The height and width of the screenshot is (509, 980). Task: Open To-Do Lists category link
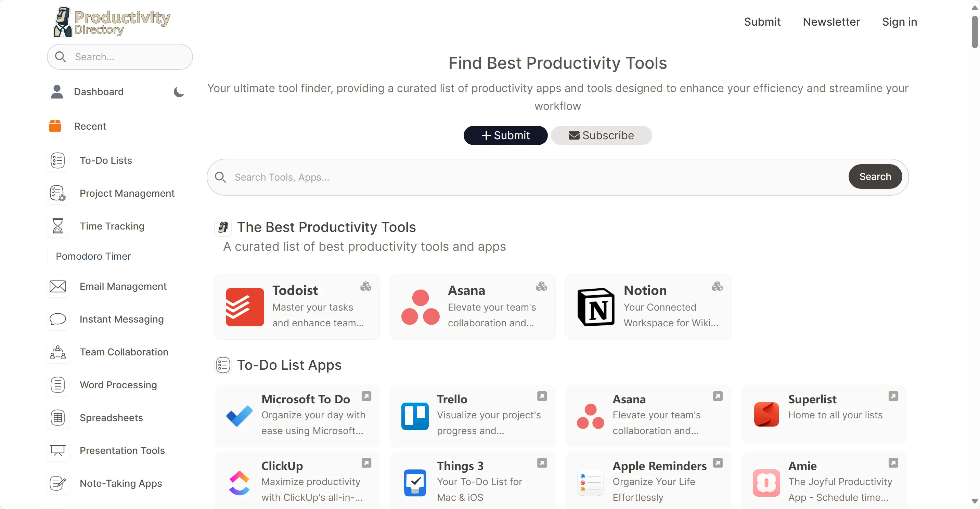coord(106,160)
